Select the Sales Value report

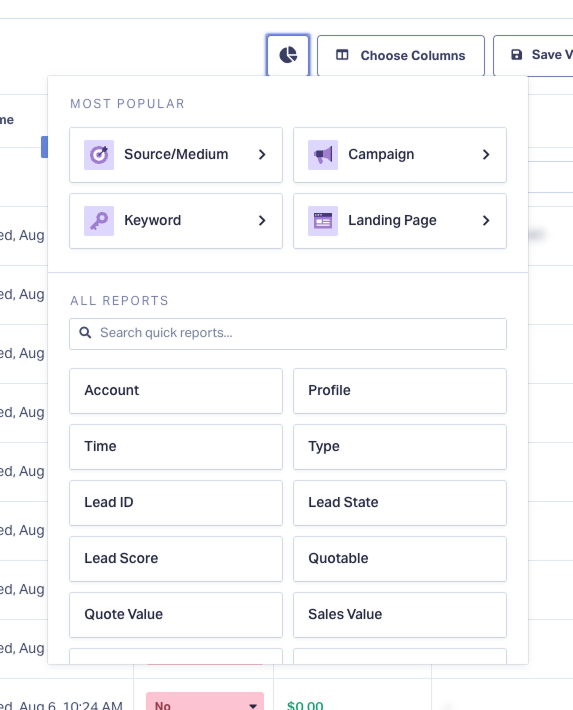tap(400, 615)
